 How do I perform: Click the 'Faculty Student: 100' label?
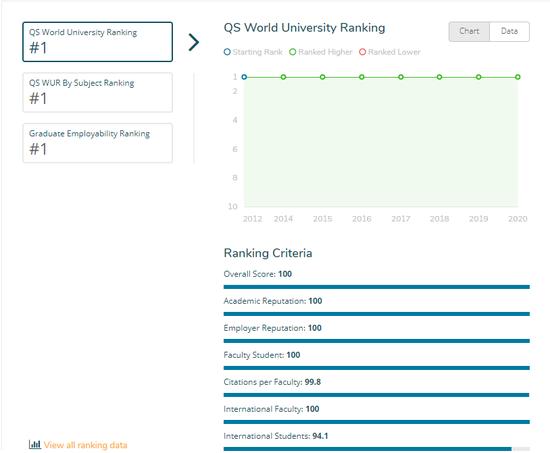pyautogui.click(x=262, y=355)
